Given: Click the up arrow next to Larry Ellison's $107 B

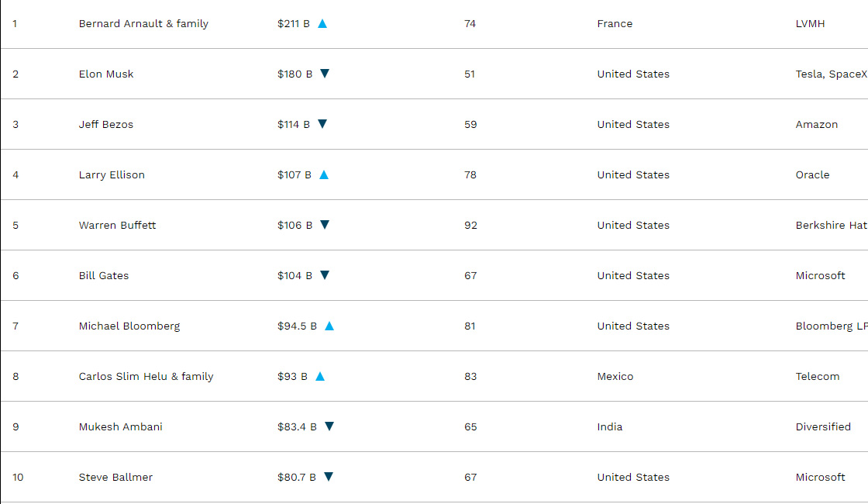Looking at the screenshot, I should (x=324, y=174).
